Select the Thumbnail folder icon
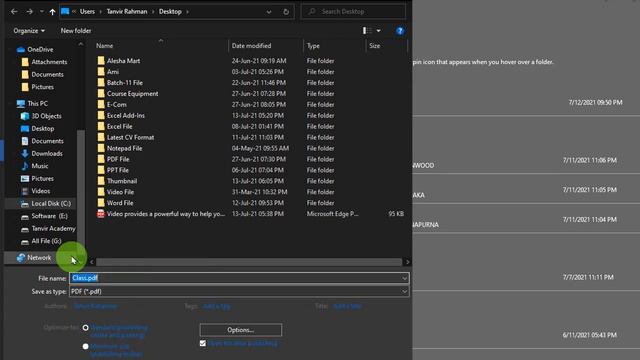 tap(101, 181)
